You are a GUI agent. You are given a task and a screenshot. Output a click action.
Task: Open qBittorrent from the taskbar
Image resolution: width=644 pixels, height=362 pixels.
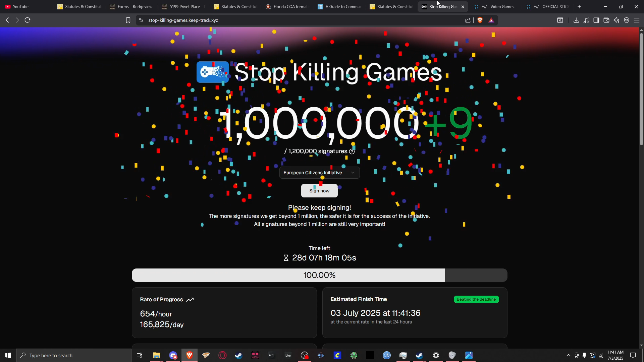coord(386,355)
